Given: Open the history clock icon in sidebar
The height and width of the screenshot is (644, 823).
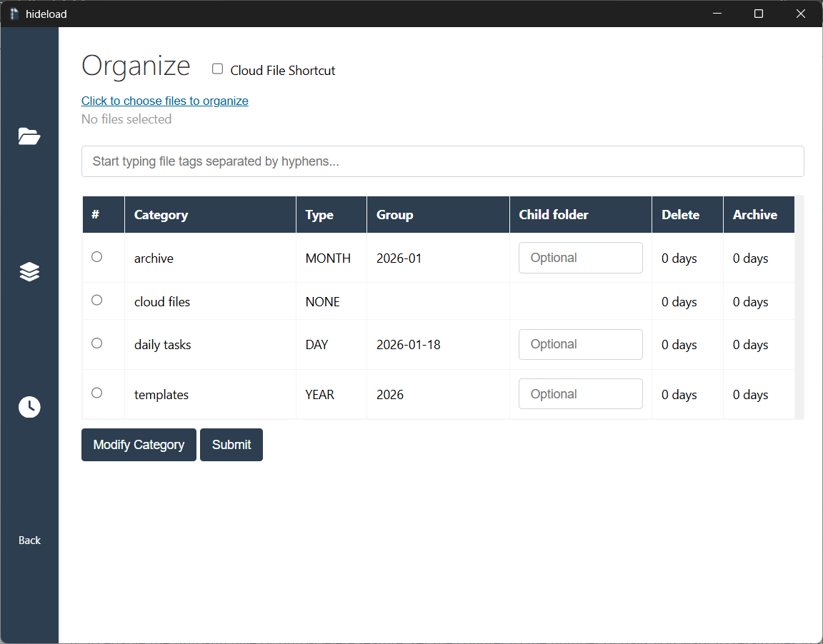Looking at the screenshot, I should [29, 407].
